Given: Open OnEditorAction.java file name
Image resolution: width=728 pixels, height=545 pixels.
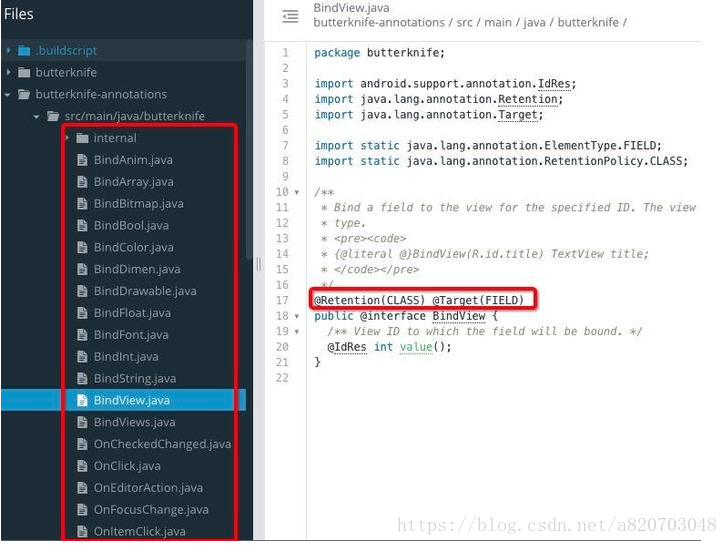Looking at the screenshot, I should pyautogui.click(x=149, y=487).
